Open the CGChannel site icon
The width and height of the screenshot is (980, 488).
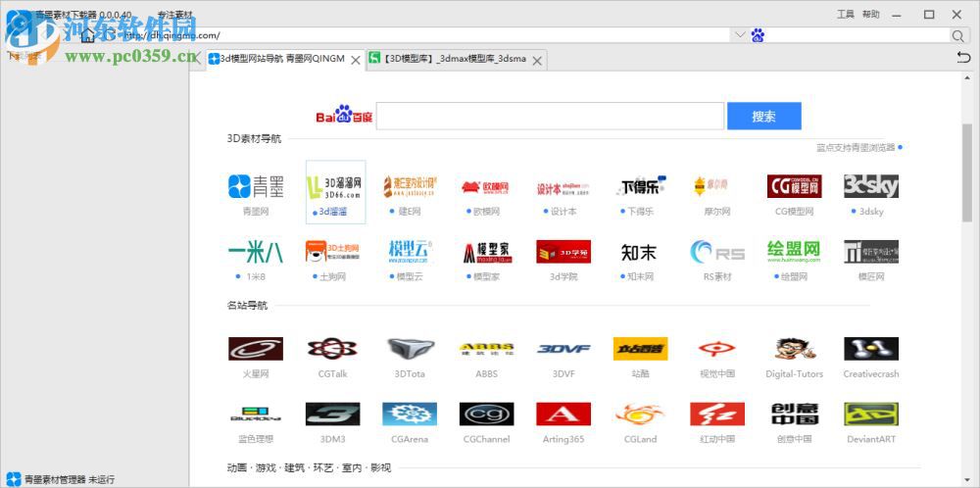coord(486,414)
